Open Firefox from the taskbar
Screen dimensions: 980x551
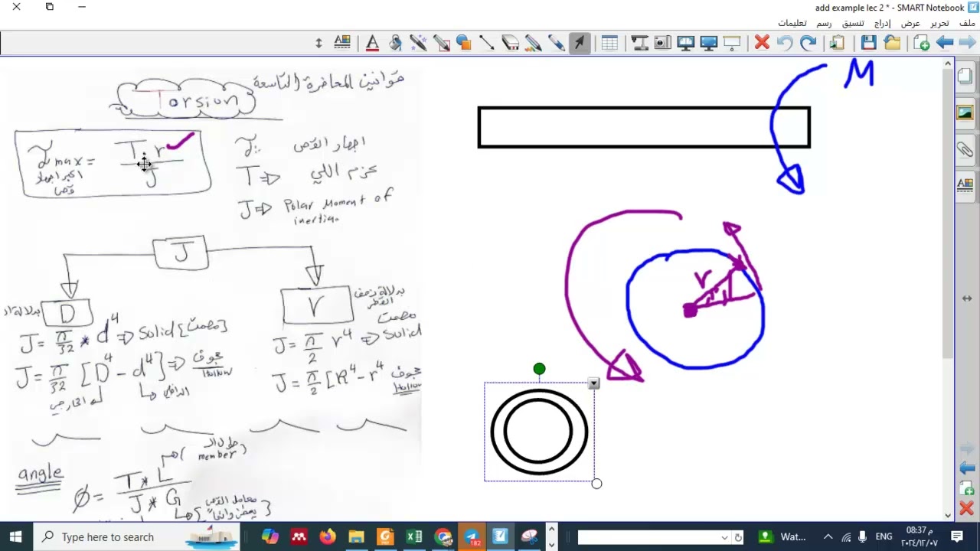(x=327, y=536)
